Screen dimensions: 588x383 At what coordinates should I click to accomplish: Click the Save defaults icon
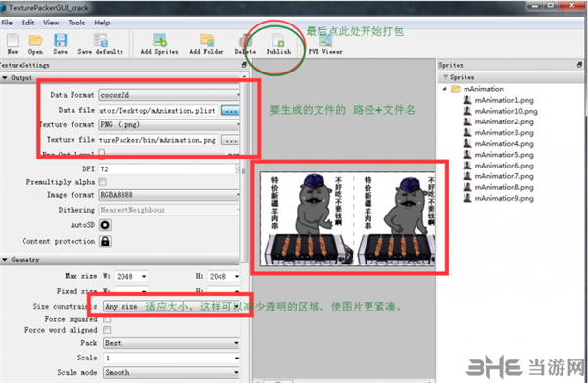pos(101,40)
